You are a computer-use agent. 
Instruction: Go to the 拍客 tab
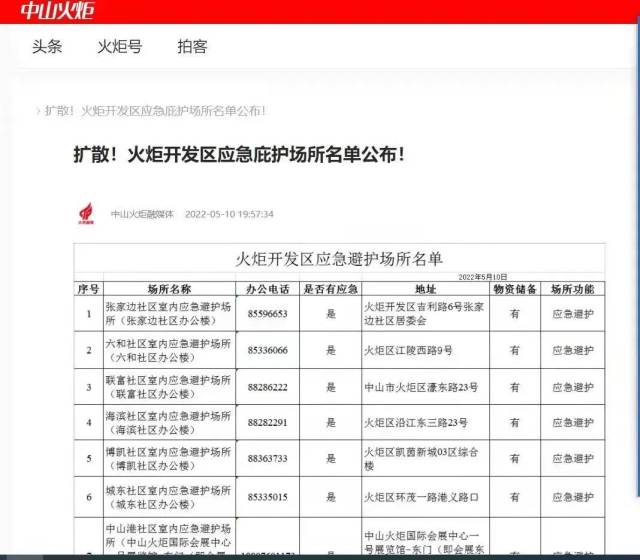click(192, 47)
